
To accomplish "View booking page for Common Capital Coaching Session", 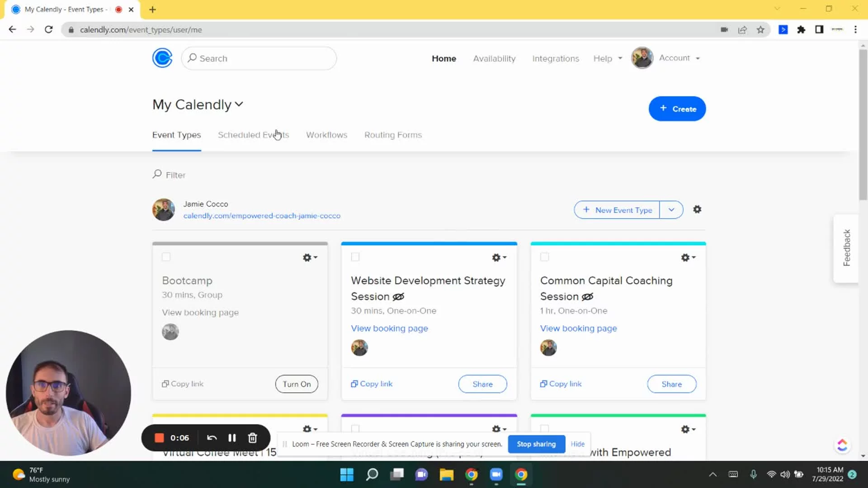I will click(578, 328).
